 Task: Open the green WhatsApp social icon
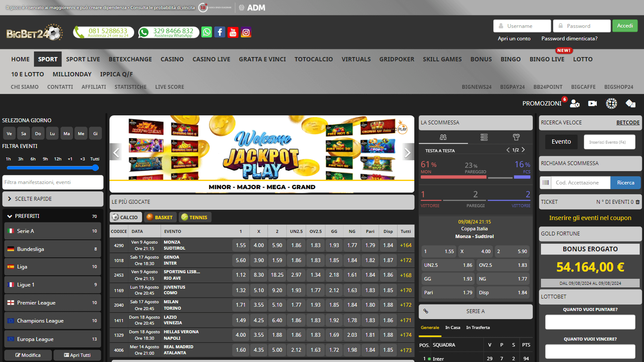point(207,32)
